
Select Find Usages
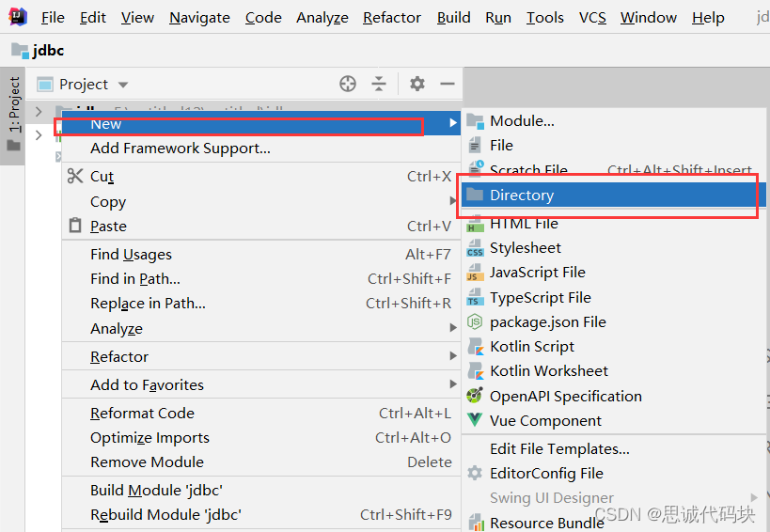click(260, 254)
